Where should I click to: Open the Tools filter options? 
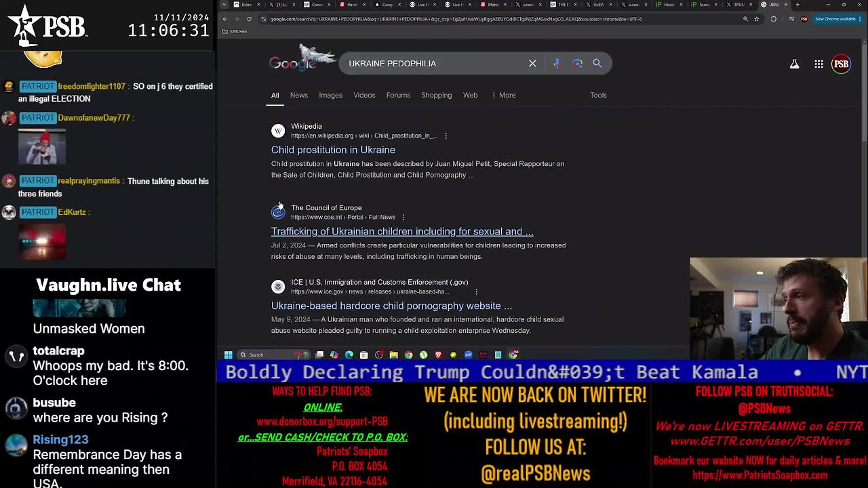click(x=598, y=95)
